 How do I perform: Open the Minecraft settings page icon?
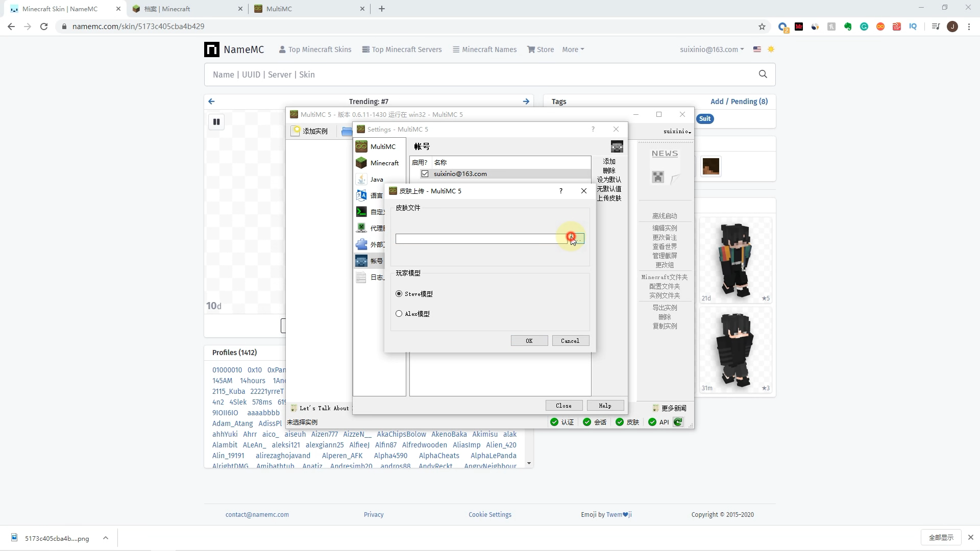(361, 163)
